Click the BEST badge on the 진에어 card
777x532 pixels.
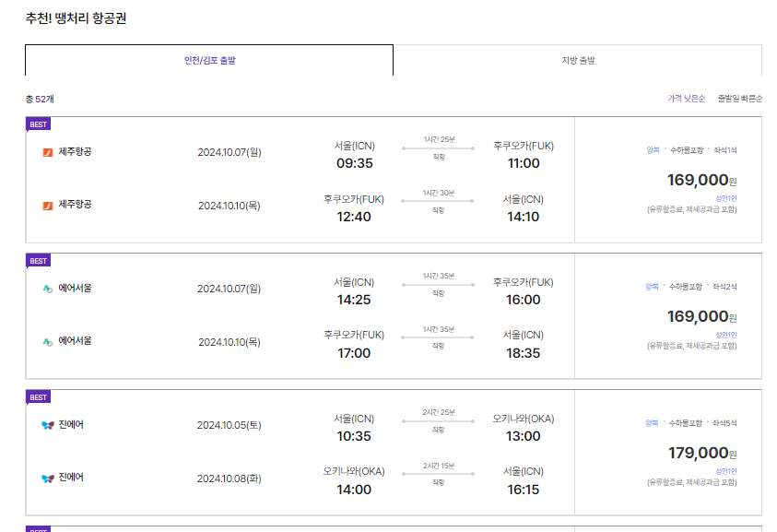[38, 397]
